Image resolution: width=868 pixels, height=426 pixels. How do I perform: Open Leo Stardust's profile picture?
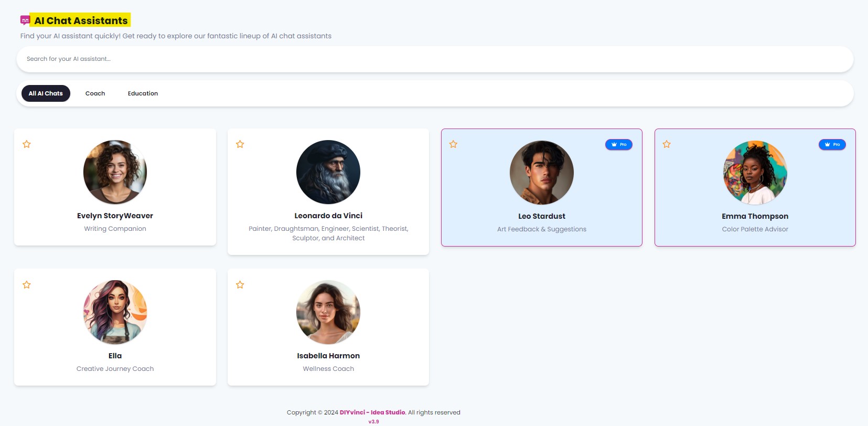(542, 173)
